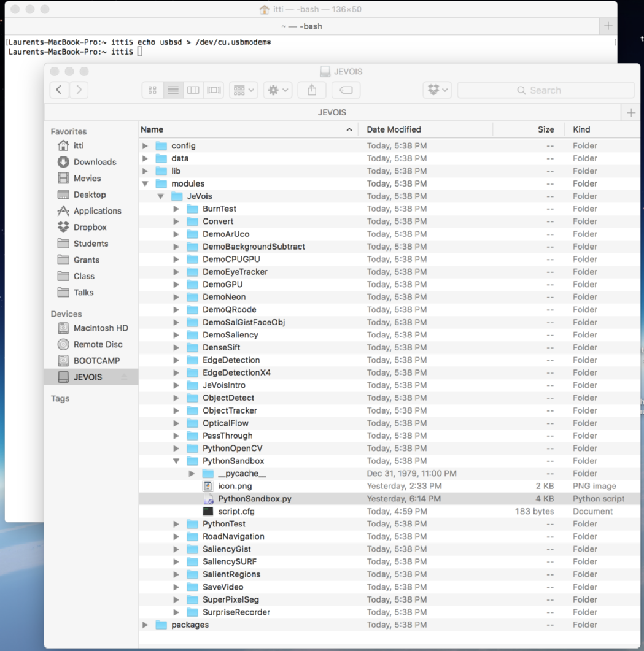644x651 pixels.
Task: Select the BurnTest folder row
Action: coord(389,209)
